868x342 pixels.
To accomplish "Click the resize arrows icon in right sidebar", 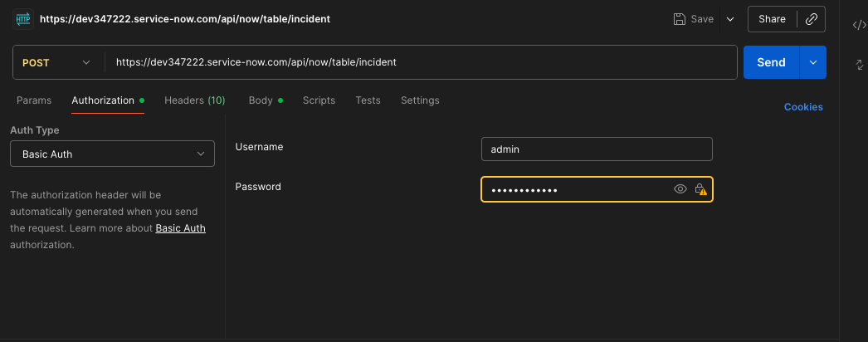I will pos(859,64).
